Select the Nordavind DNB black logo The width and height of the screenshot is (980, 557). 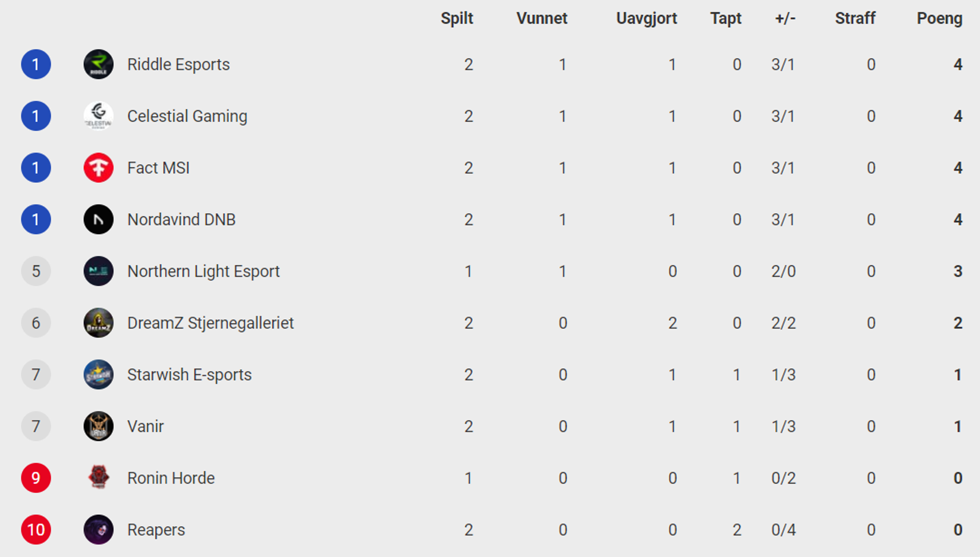point(98,219)
